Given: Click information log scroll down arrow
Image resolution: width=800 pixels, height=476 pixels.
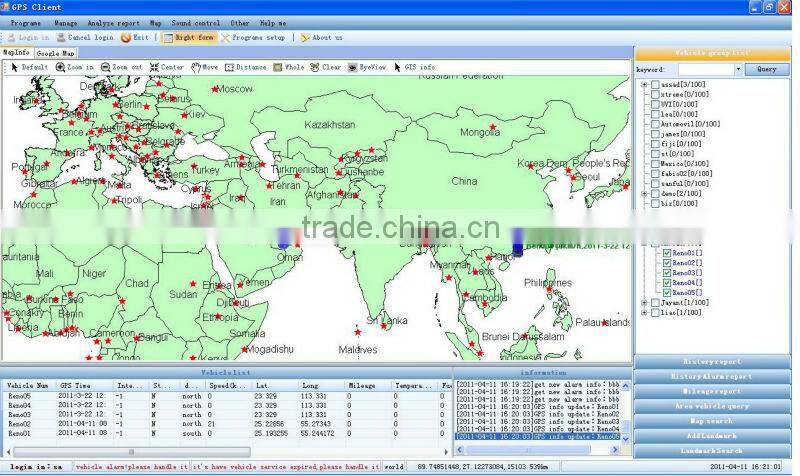Looking at the screenshot, I should 626,439.
